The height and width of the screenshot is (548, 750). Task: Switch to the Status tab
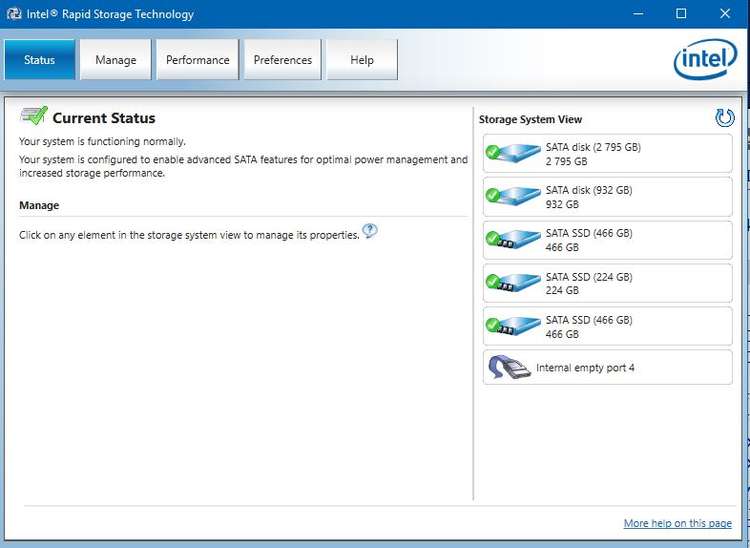(x=40, y=60)
